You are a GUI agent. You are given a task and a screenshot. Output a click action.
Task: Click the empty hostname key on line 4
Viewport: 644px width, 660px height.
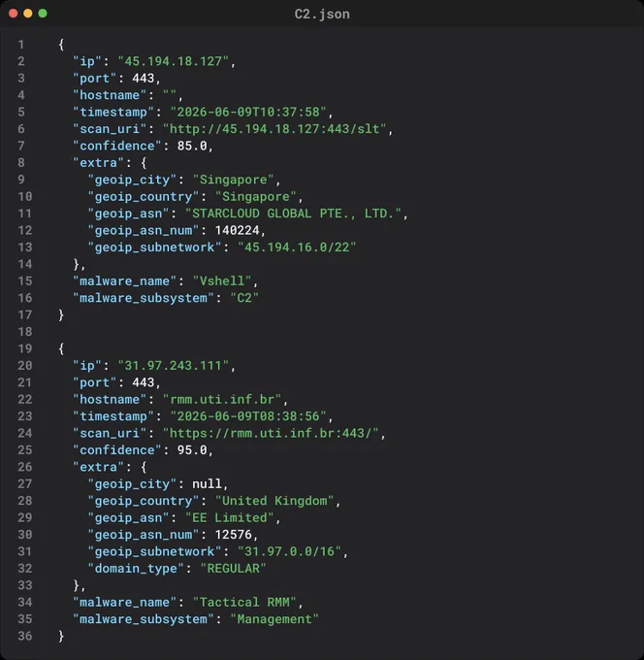pyautogui.click(x=110, y=95)
